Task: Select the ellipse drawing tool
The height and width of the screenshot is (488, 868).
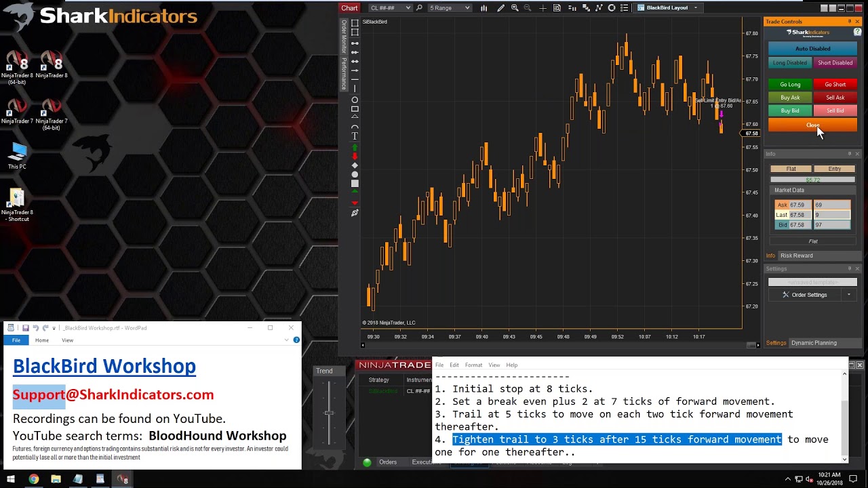Action: coord(355,100)
